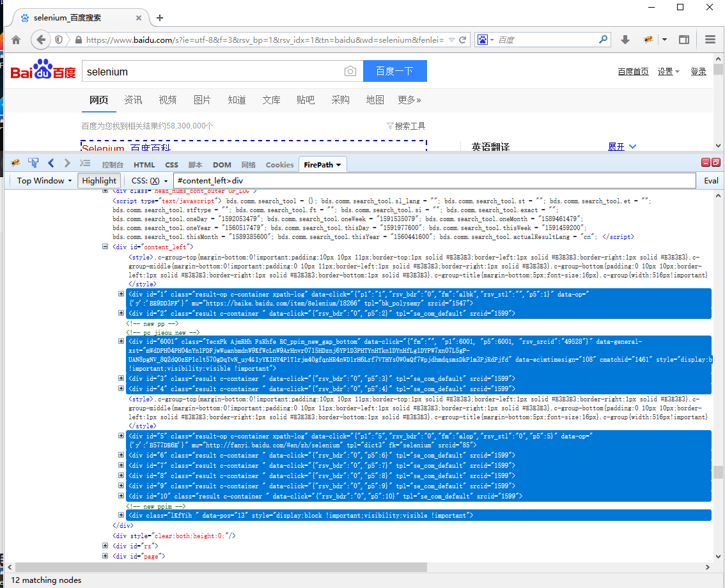Collapse the div id content_left node
This screenshot has width=725, height=588.
pos(105,247)
